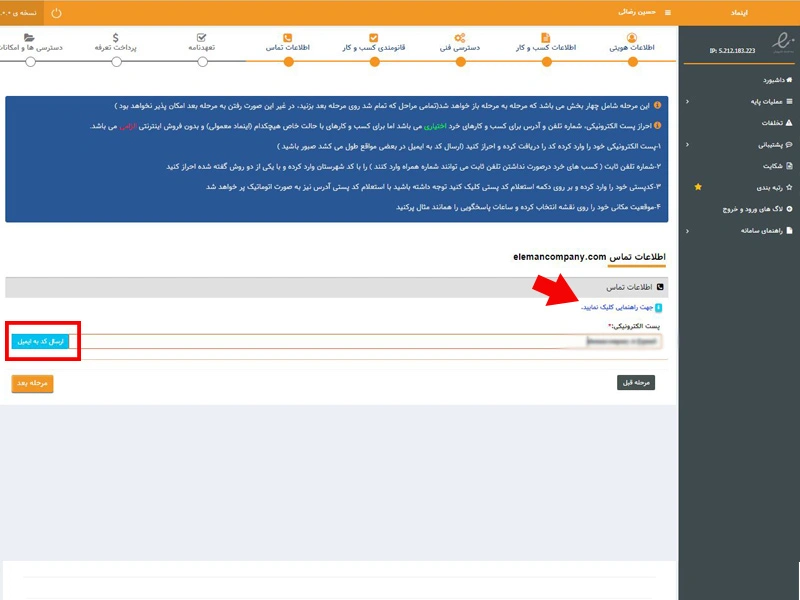
Task: Open داشبورد dashboard home item
Action: point(778,80)
